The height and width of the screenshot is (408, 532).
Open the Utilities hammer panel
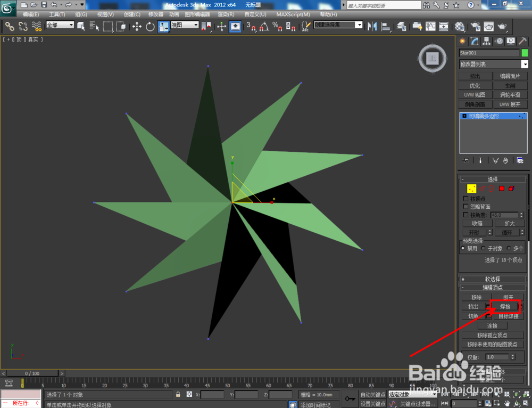[522, 41]
